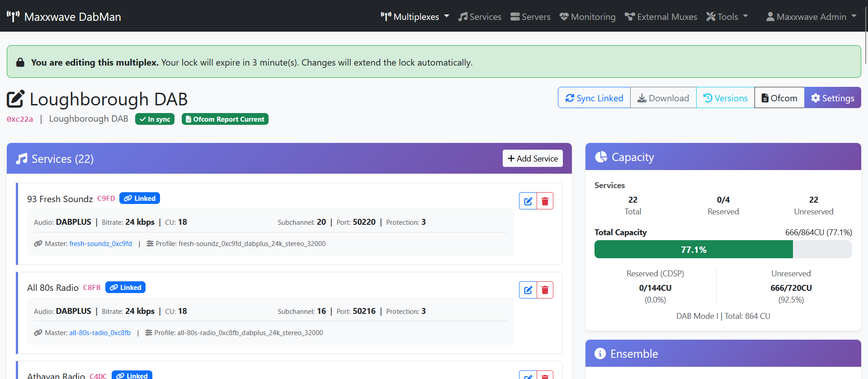868x379 pixels.
Task: Click the Linked badge on All 80s Radio
Action: [125, 287]
